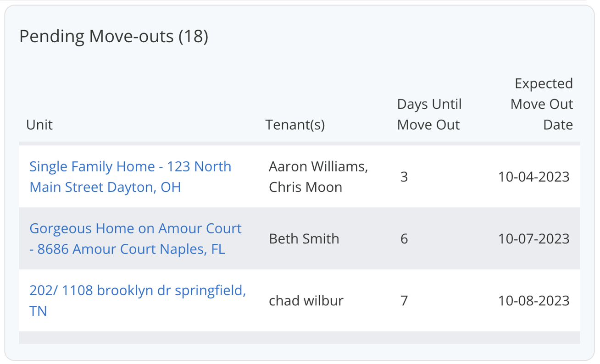600x364 pixels.
Task: Click the Tenant(s) column header
Action: (295, 124)
